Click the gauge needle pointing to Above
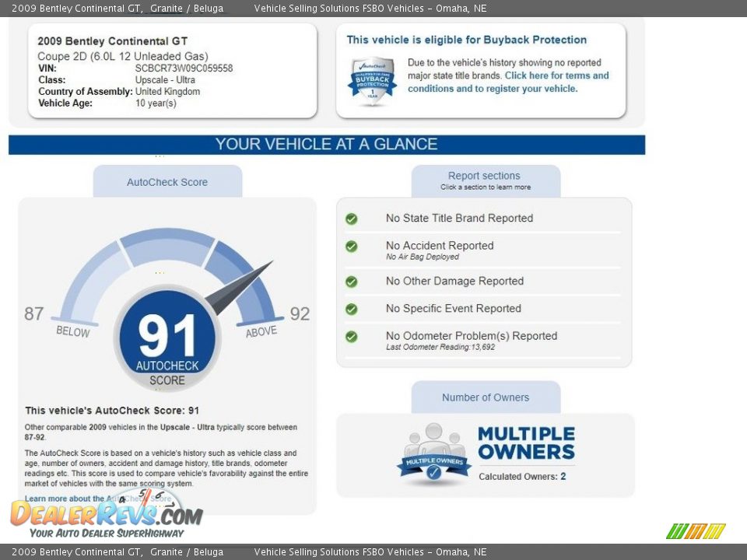The image size is (747, 560). pos(238,289)
